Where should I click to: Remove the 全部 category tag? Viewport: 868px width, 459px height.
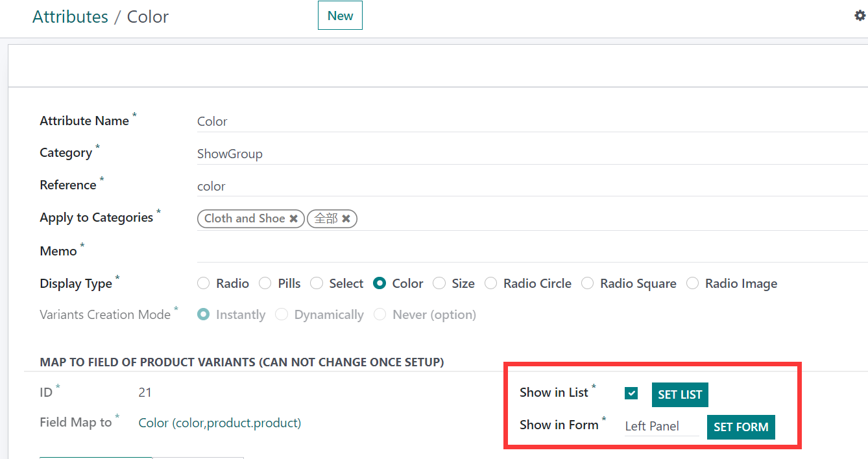tap(346, 219)
